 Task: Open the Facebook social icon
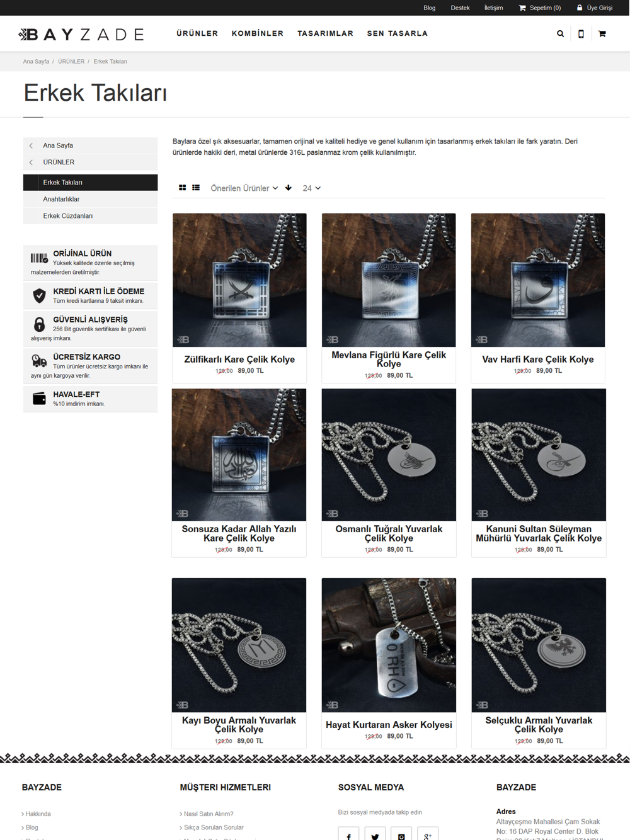coord(348,834)
